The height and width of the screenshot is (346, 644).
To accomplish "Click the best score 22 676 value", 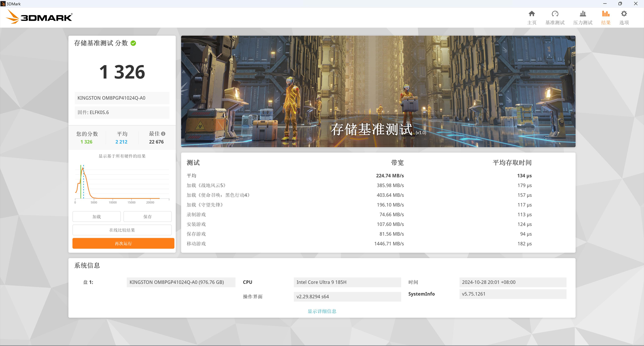I will click(x=156, y=142).
